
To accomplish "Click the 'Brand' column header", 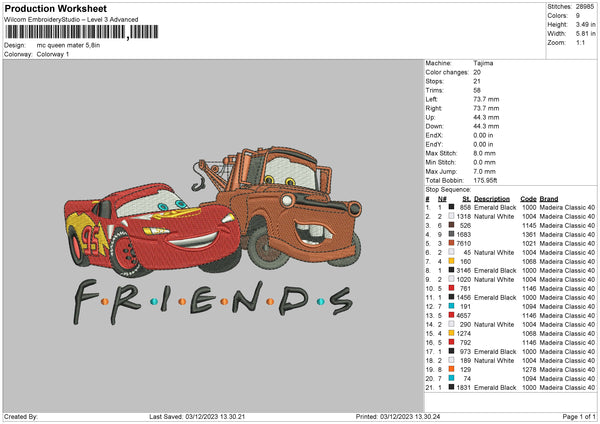I will tap(549, 199).
